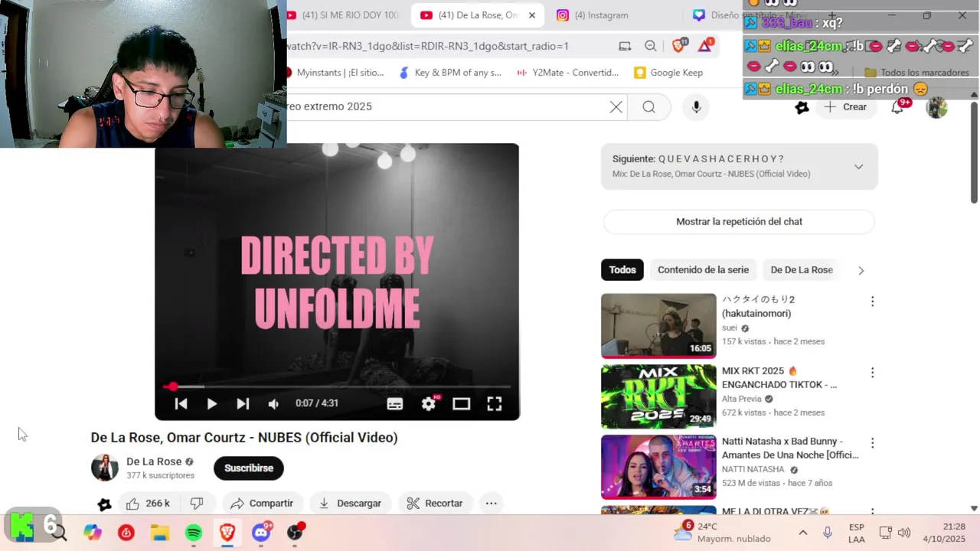Viewport: 980px width, 551px height.
Task: Click the black star icon beside like button
Action: coord(105,504)
